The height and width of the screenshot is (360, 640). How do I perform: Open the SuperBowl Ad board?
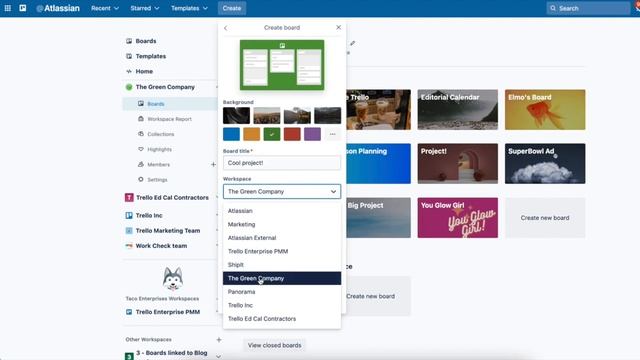(x=545, y=164)
